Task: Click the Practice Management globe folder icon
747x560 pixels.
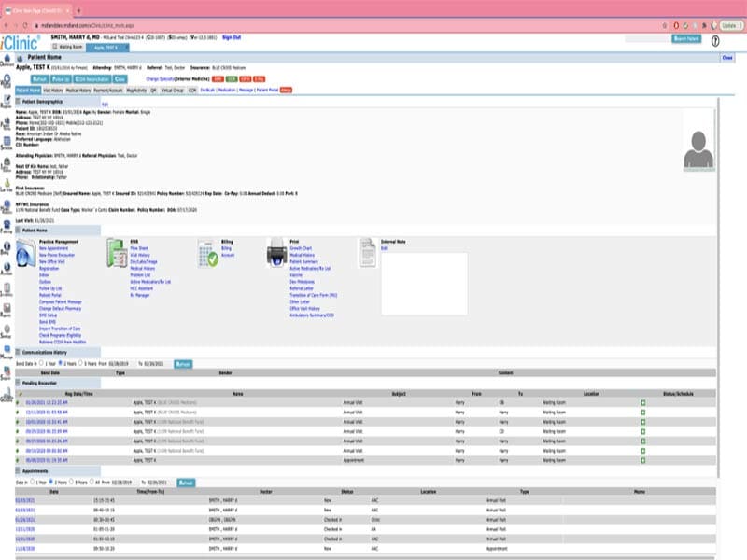Action: (x=26, y=253)
